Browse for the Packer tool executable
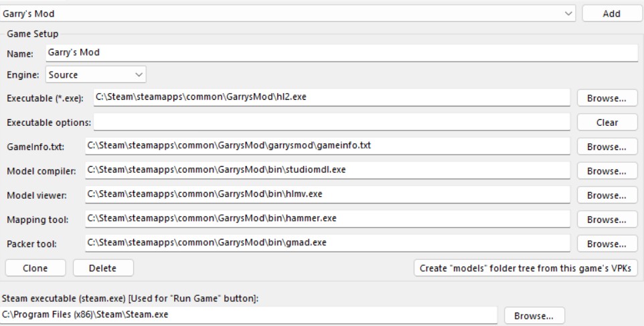This screenshot has width=644, height=326. point(607,244)
